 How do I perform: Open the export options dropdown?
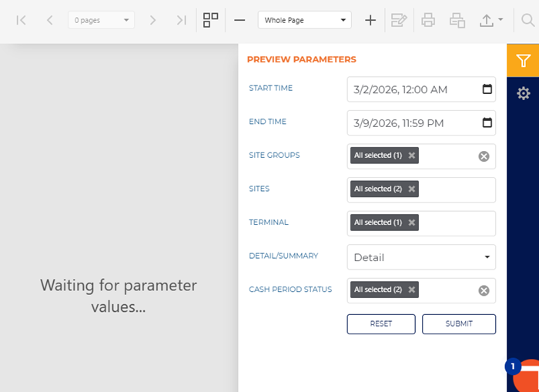(491, 20)
